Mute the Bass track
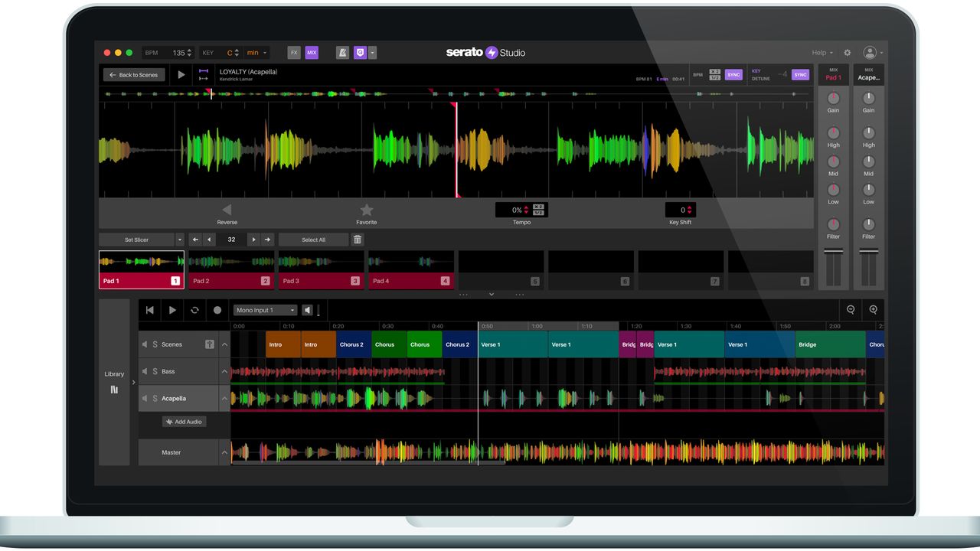 click(145, 371)
